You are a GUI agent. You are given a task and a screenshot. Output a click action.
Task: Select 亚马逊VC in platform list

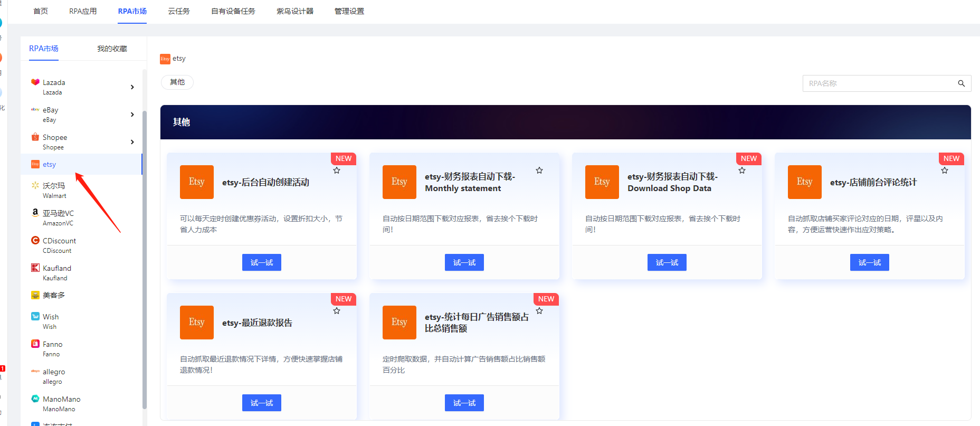pyautogui.click(x=81, y=217)
